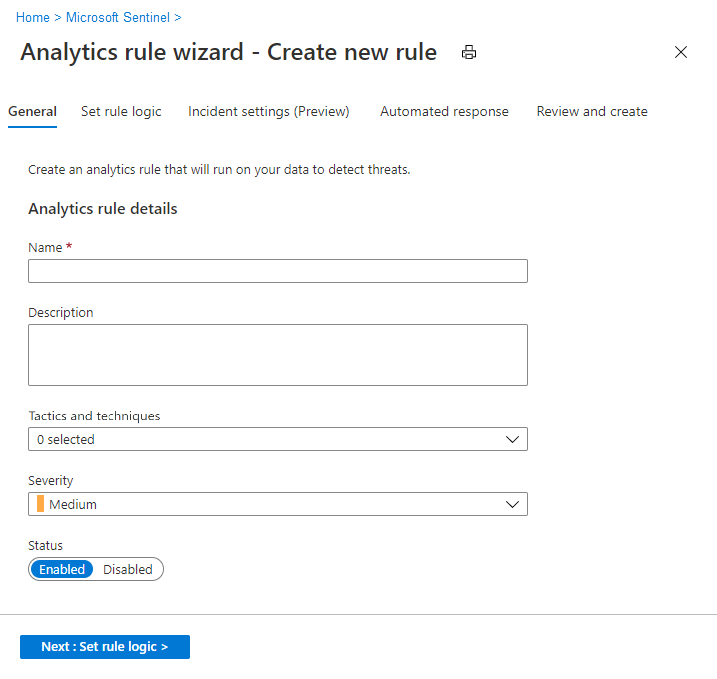This screenshot has height=679, width=717.
Task: Open the Severity dropdown showing Medium
Action: coord(278,504)
